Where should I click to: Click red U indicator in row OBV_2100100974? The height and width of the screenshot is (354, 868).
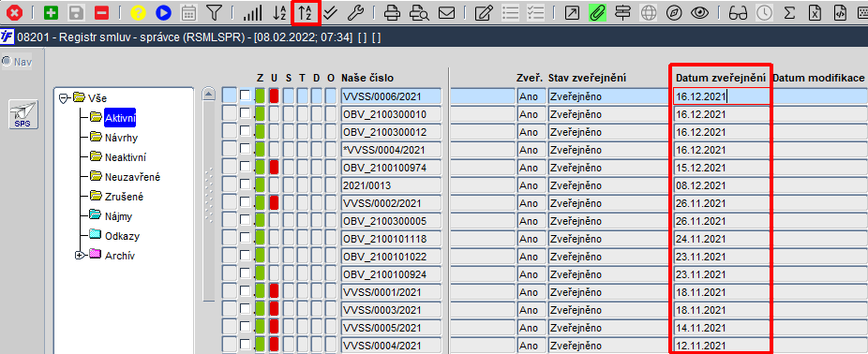coord(274,167)
